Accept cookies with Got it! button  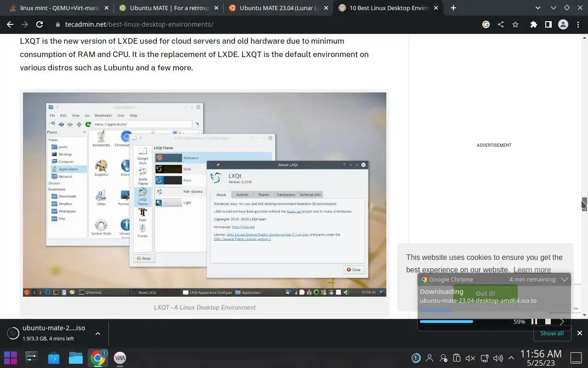tap(485, 293)
